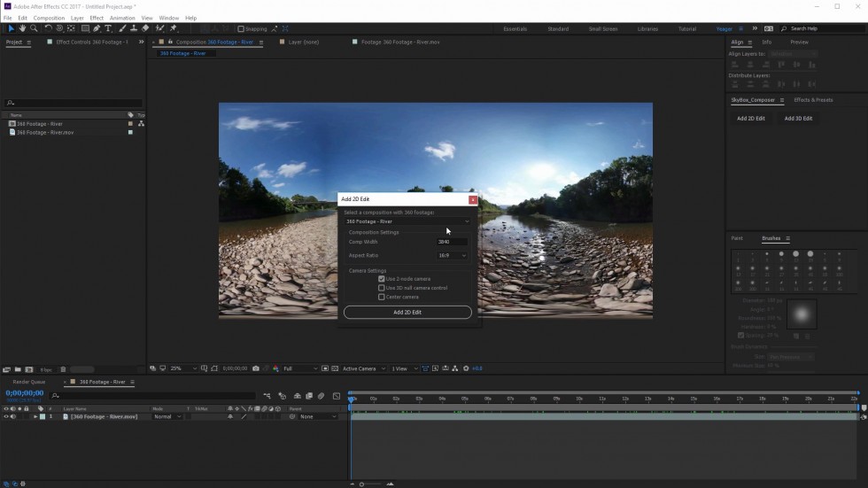
Task: Open the composition selection dropdown in dialog
Action: coord(407,221)
